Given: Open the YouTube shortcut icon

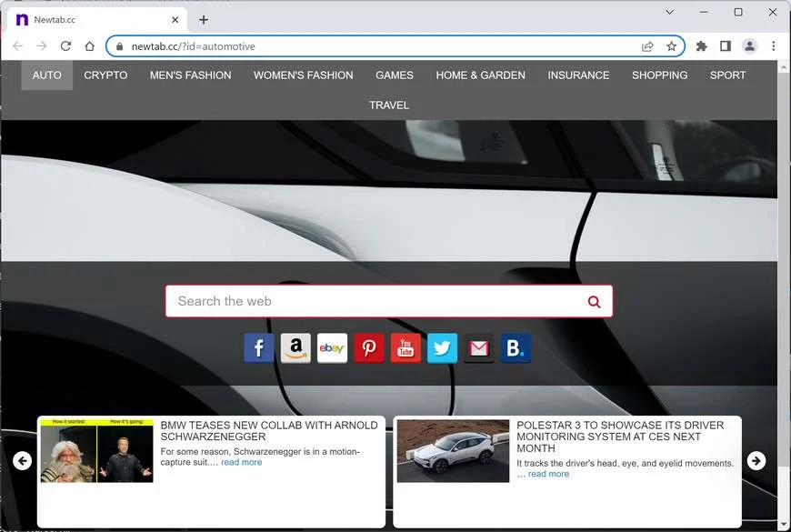Looking at the screenshot, I should (x=406, y=347).
